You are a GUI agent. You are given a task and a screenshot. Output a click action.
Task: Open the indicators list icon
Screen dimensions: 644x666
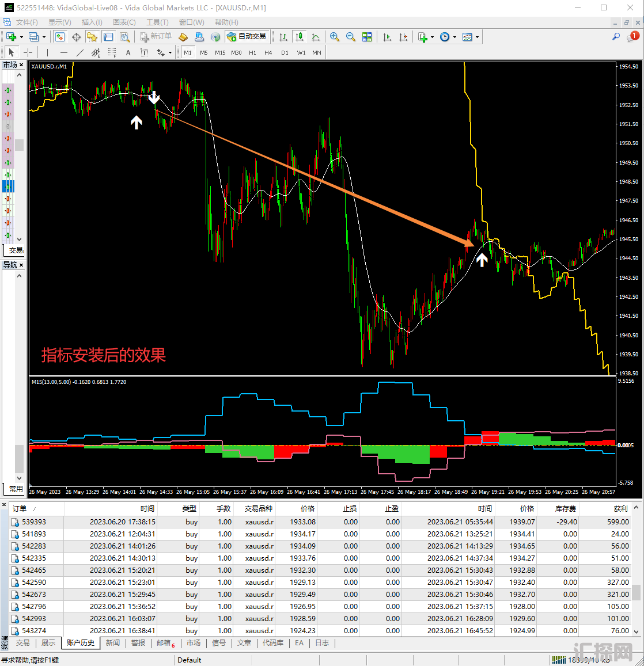tap(423, 37)
